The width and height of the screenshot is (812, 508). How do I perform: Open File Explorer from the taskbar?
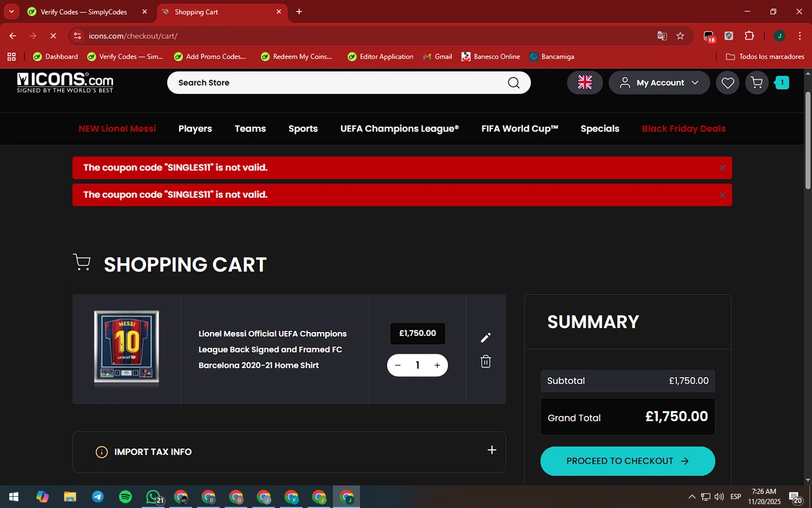tap(70, 497)
